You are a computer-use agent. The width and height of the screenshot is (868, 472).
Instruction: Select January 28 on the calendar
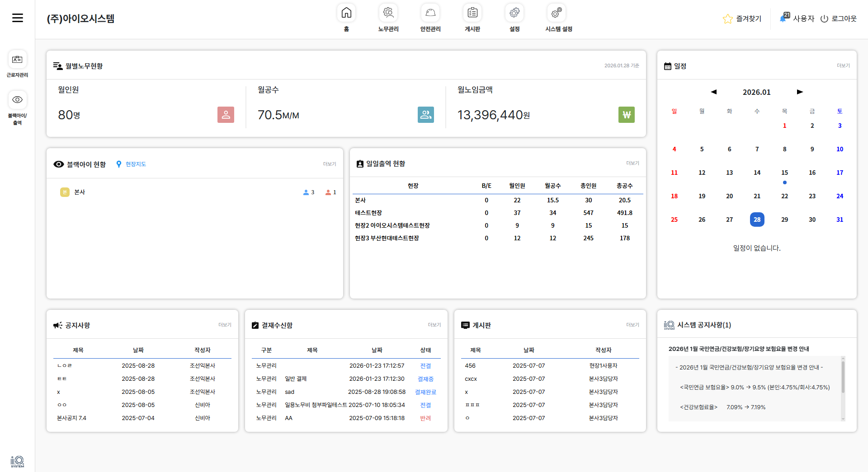(x=757, y=220)
